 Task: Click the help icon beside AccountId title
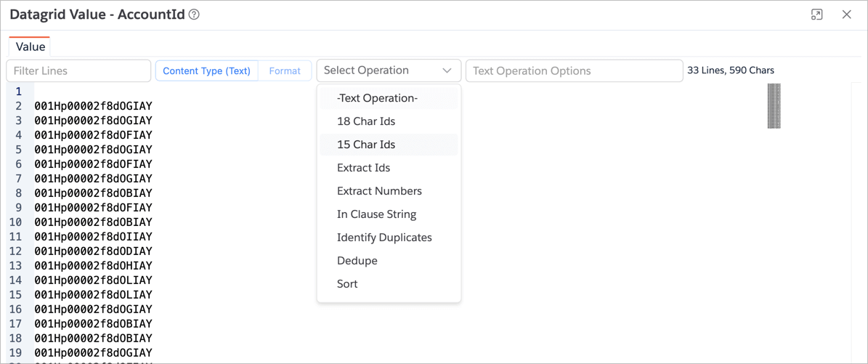click(x=194, y=15)
